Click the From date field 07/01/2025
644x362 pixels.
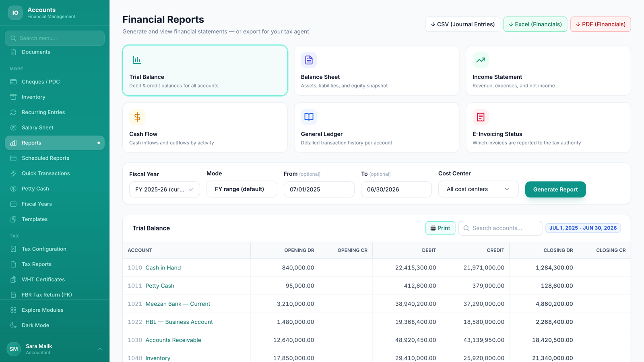point(319,189)
